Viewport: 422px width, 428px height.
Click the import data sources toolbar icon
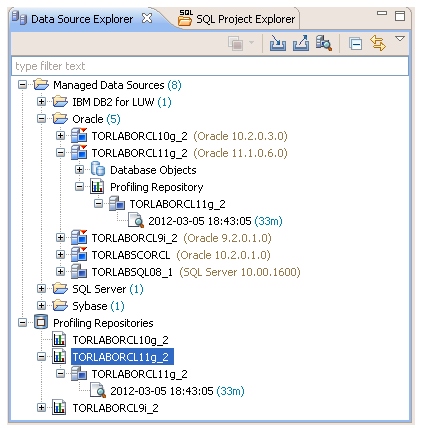pos(278,43)
